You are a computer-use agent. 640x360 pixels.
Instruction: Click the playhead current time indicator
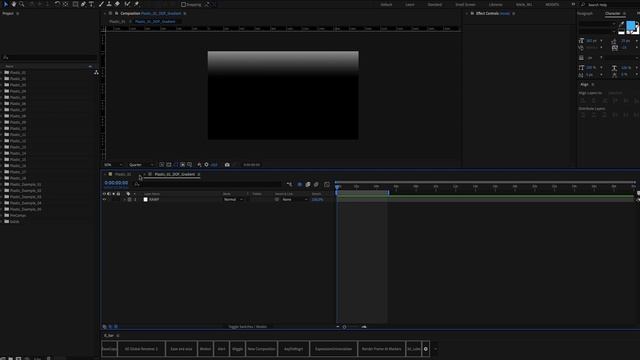[337, 187]
